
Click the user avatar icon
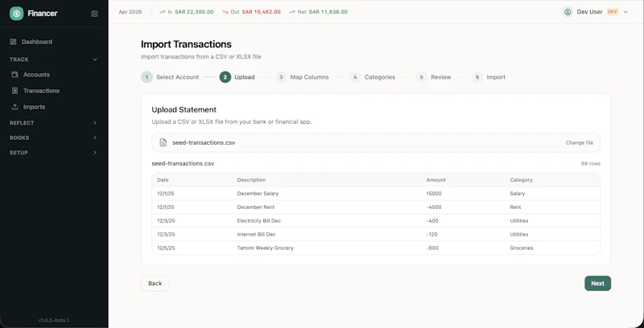click(568, 12)
